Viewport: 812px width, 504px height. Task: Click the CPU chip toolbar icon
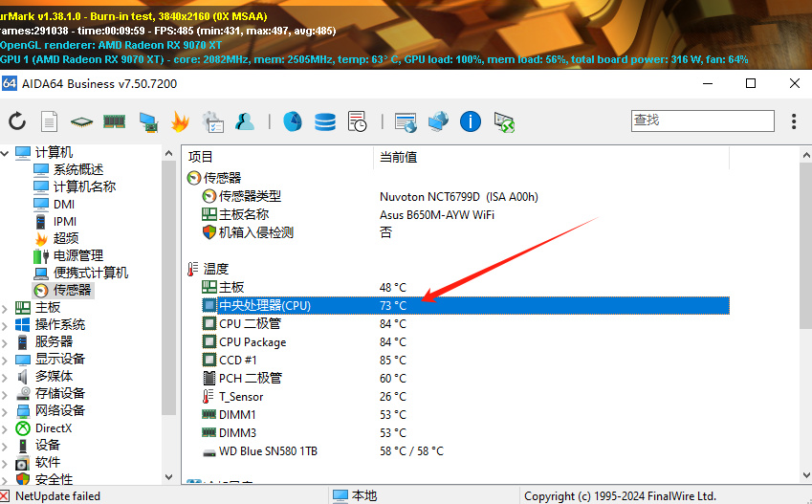click(x=81, y=122)
